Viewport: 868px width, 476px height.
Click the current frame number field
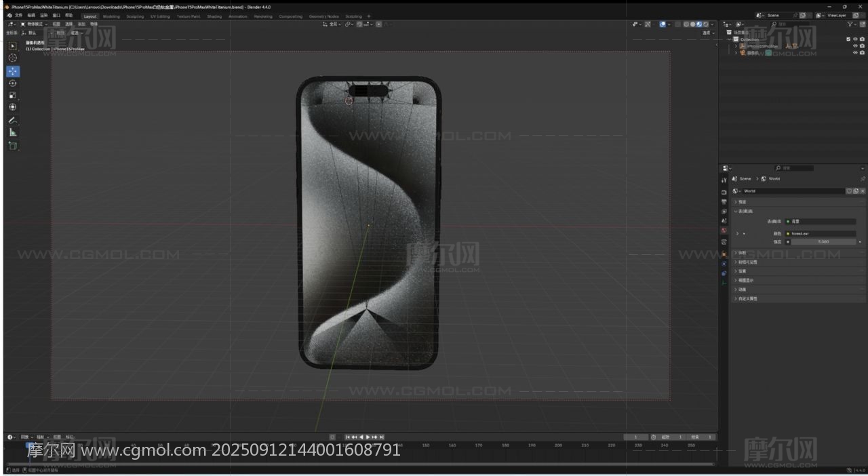(x=635, y=437)
